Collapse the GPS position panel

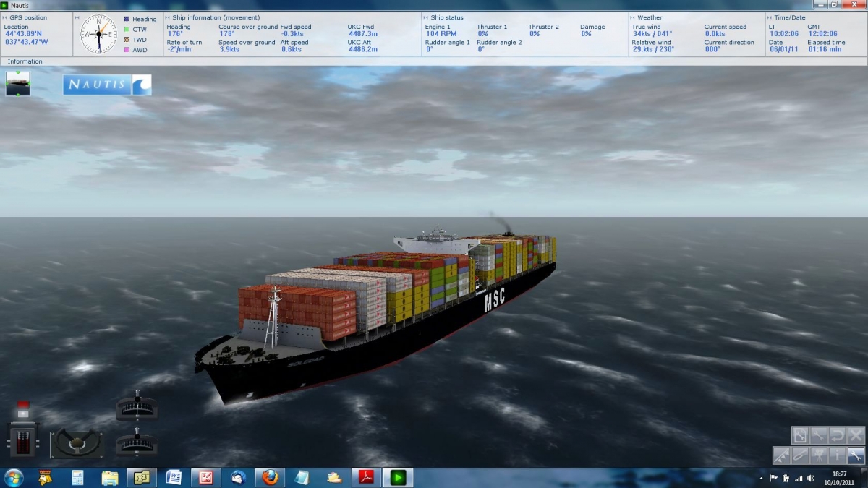(x=4, y=17)
